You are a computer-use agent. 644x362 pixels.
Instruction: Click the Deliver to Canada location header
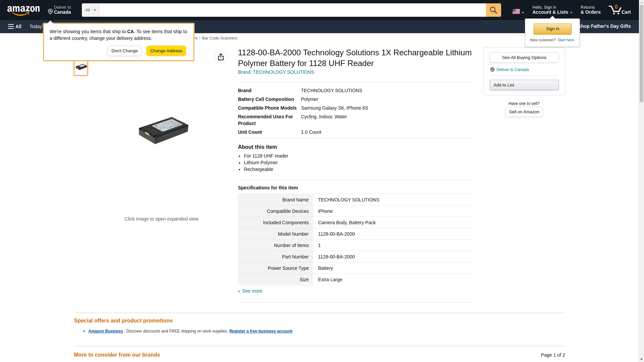point(59,10)
